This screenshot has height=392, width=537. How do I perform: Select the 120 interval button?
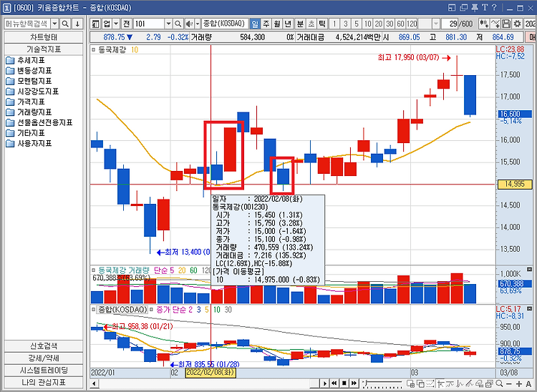(412, 24)
